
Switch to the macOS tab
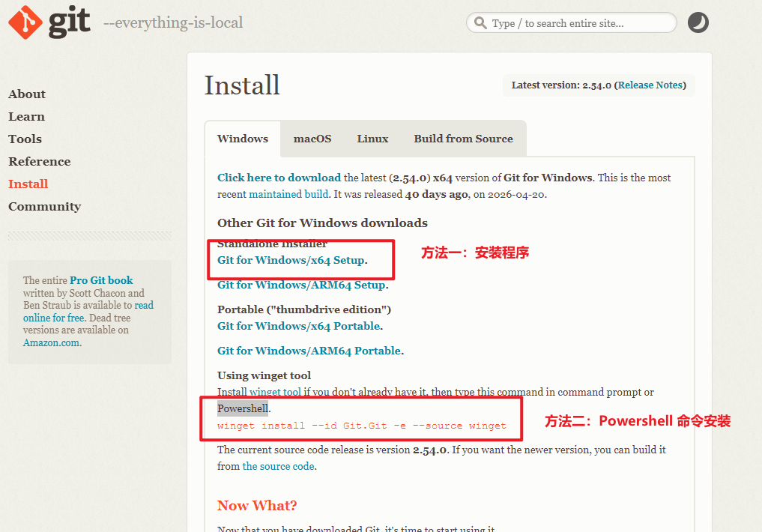tap(312, 139)
